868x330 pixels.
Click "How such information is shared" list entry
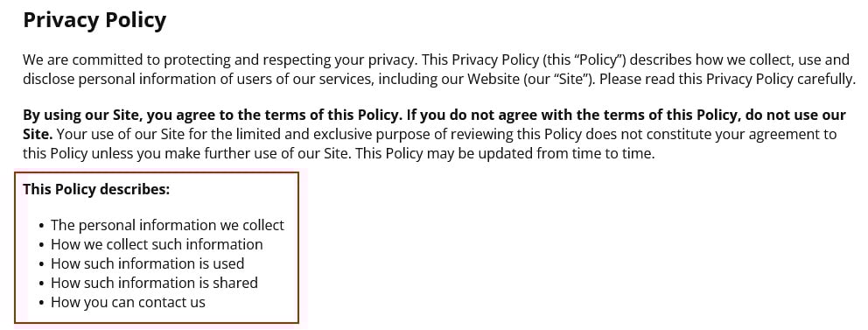pos(155,283)
